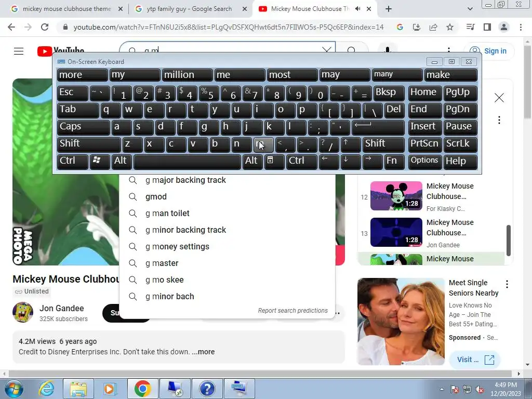Select suggestion 'g master'
This screenshot has height=399, width=532.
(228, 263)
